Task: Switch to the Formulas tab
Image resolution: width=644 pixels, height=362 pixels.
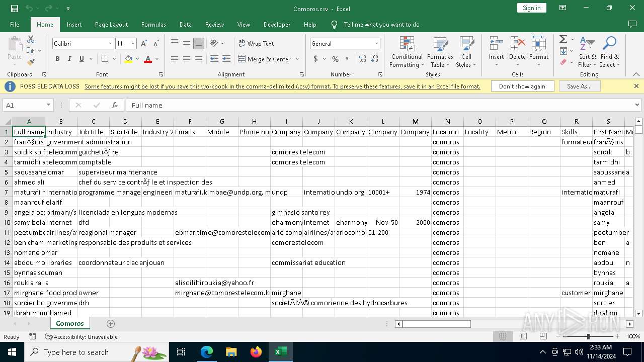Action: (153, 25)
